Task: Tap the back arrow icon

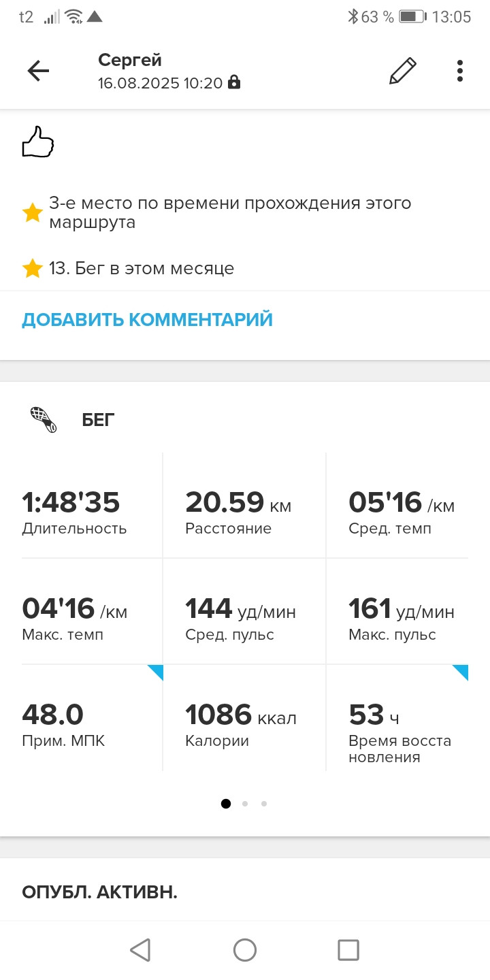Action: (38, 71)
